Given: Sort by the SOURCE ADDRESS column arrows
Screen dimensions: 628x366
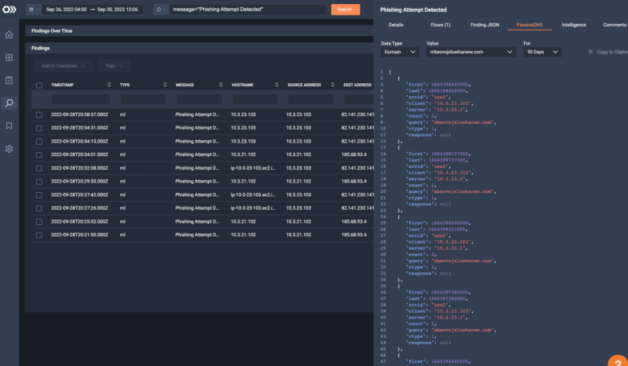Looking at the screenshot, I should tap(332, 85).
